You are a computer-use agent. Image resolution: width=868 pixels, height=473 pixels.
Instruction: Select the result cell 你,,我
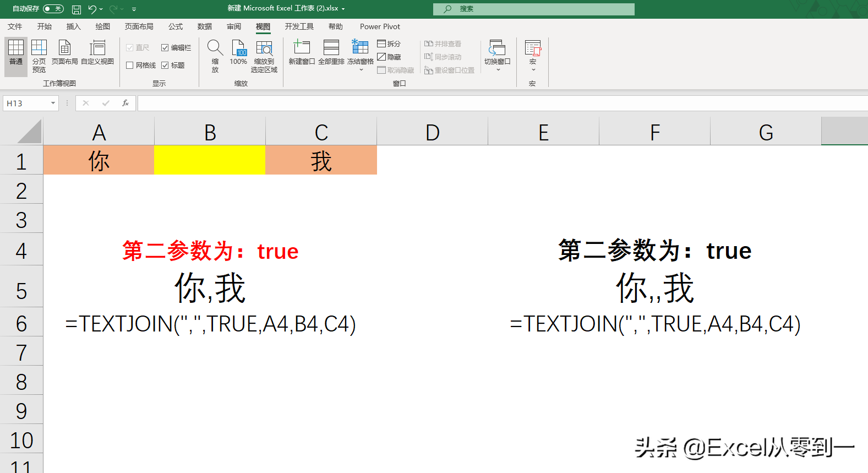coord(655,288)
